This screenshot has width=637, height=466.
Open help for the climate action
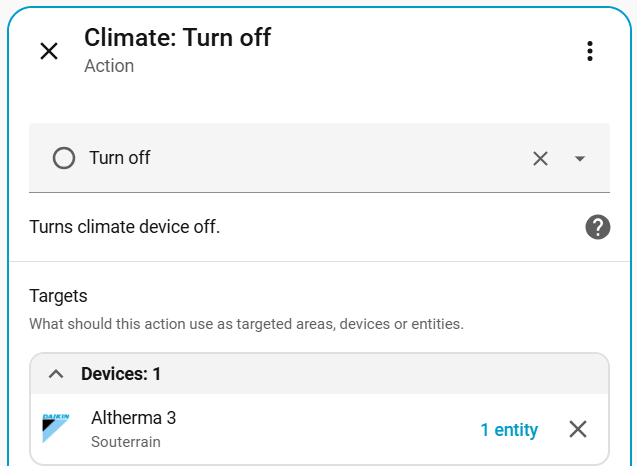tap(597, 227)
